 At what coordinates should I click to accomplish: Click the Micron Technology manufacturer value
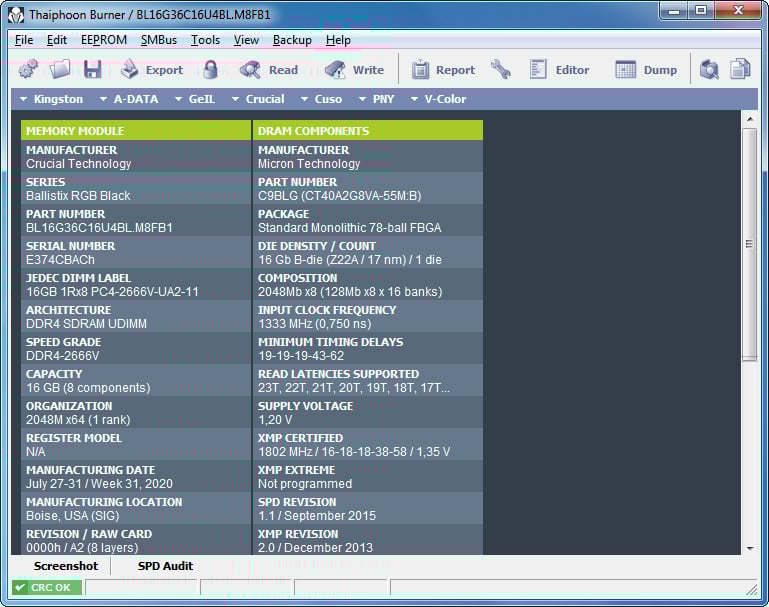(x=309, y=164)
